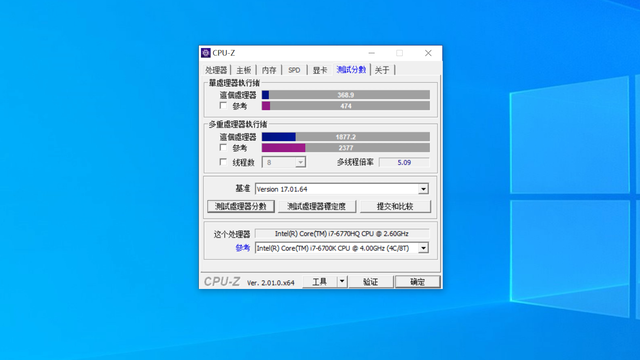Viewport: 640px width, 360px height.
Task: Click single-thread reference bar 474
Action: coord(346,106)
